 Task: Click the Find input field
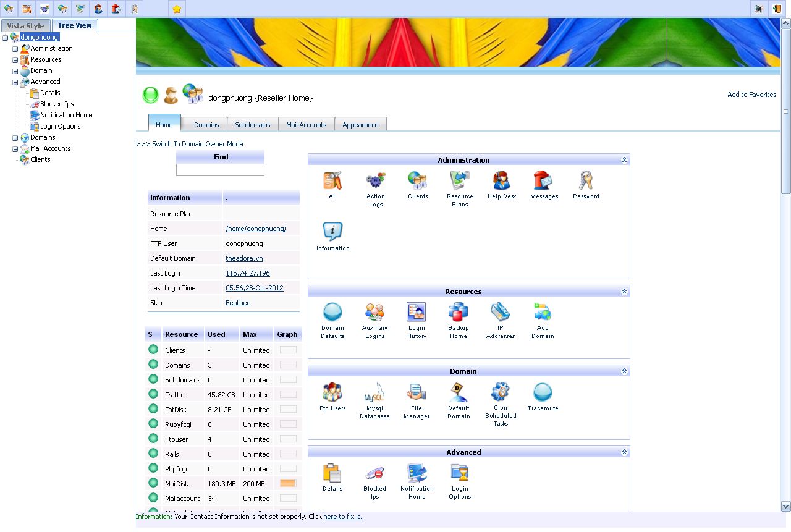tap(220, 170)
